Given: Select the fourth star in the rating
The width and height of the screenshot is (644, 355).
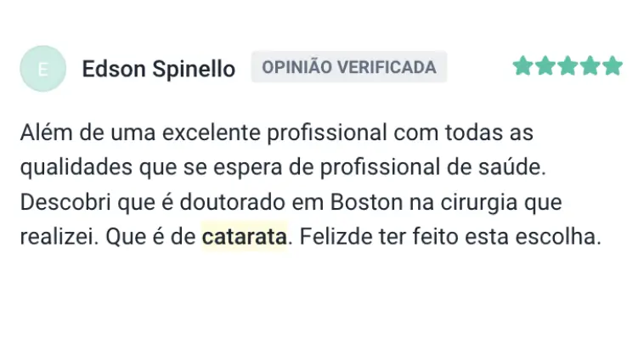Looking at the screenshot, I should [x=590, y=66].
